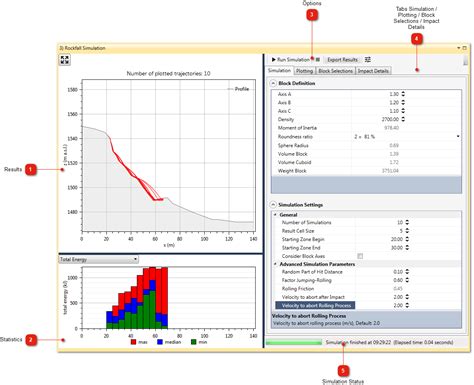The width and height of the screenshot is (474, 385).
Task: Open the options sliders icon in toolbar
Action: pyautogui.click(x=368, y=59)
